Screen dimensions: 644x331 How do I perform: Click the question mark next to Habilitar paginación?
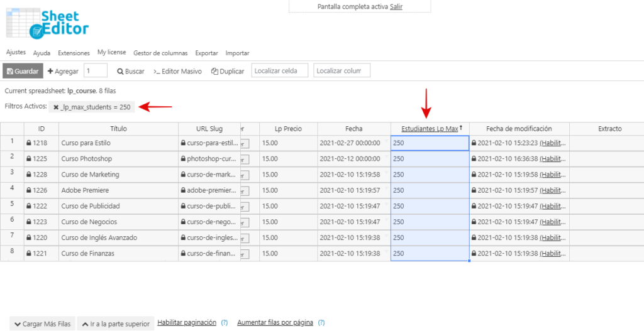224,323
